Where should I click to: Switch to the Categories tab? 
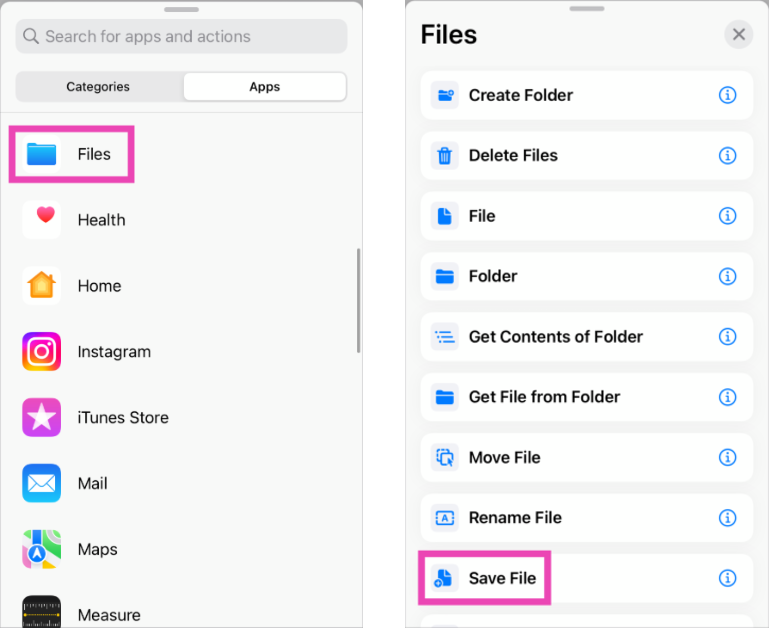98,87
